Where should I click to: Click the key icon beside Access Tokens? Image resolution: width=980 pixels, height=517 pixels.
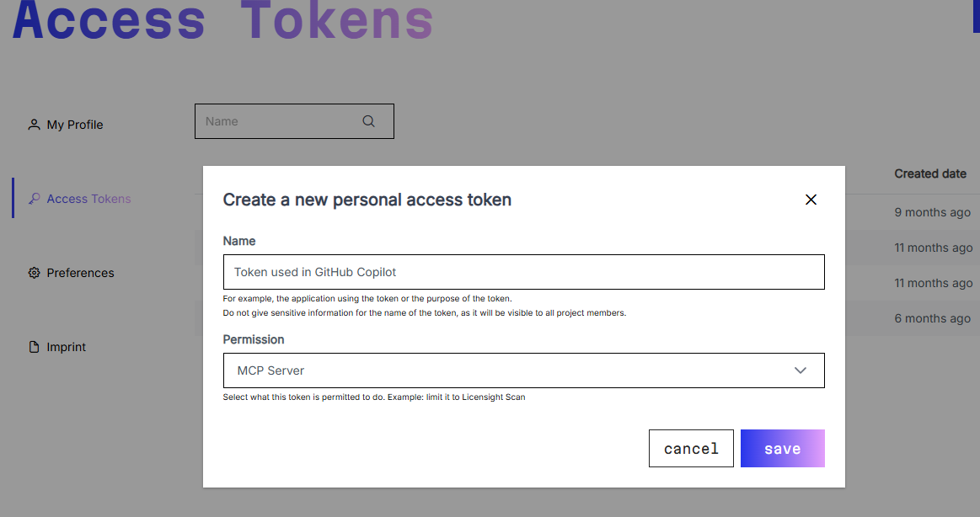[x=34, y=199]
